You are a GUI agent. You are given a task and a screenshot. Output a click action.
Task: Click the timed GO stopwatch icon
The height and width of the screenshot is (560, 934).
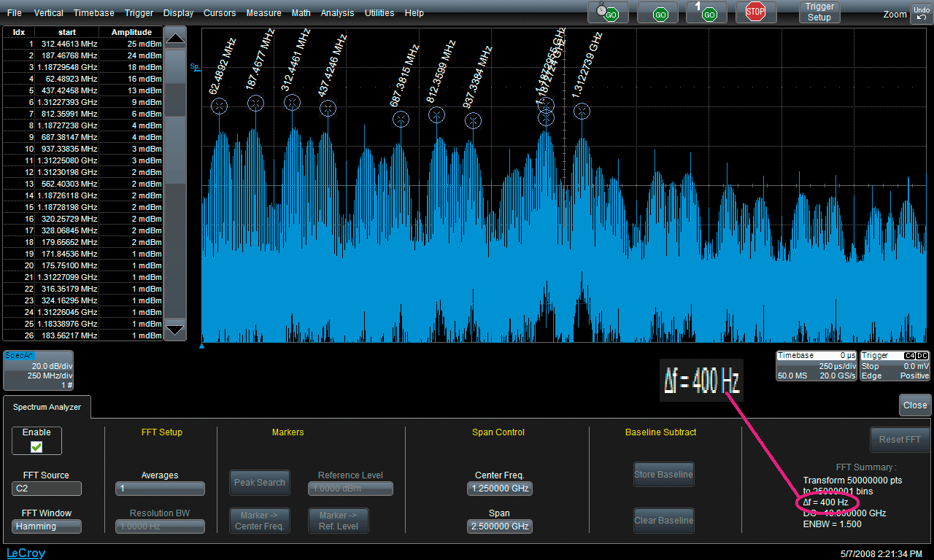tap(608, 12)
